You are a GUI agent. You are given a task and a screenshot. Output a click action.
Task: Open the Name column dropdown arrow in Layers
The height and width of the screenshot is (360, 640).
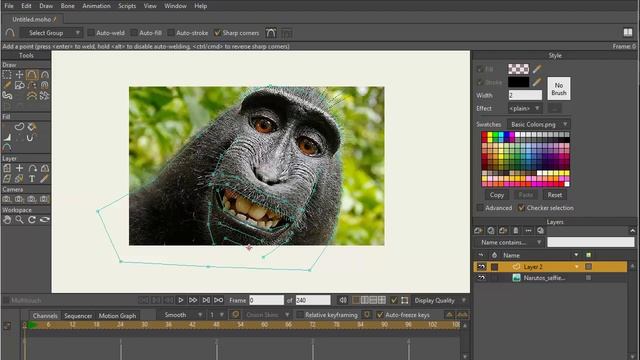tap(576, 255)
